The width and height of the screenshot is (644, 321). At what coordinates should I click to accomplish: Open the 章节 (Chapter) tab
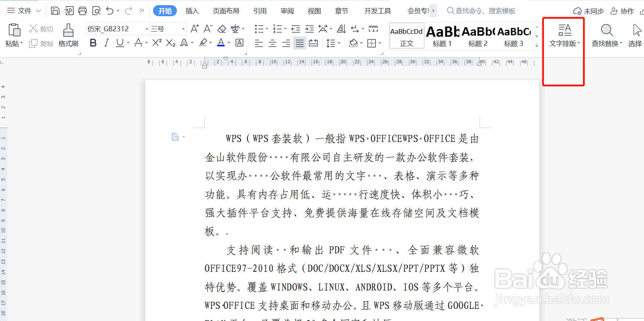point(341,11)
